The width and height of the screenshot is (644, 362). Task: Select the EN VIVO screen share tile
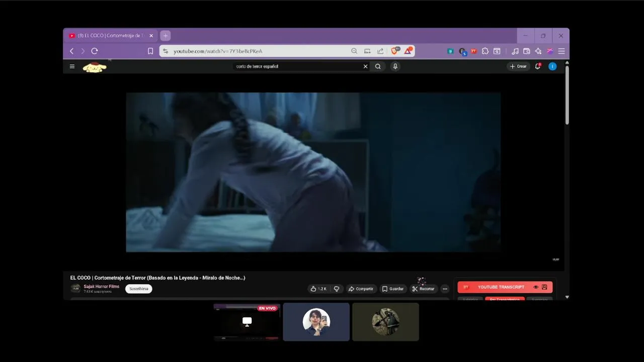pos(247,322)
